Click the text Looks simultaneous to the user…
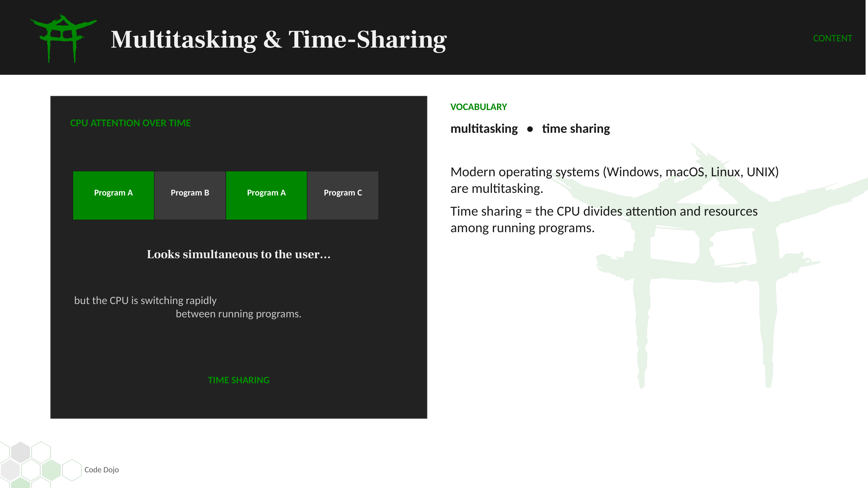 pos(238,254)
